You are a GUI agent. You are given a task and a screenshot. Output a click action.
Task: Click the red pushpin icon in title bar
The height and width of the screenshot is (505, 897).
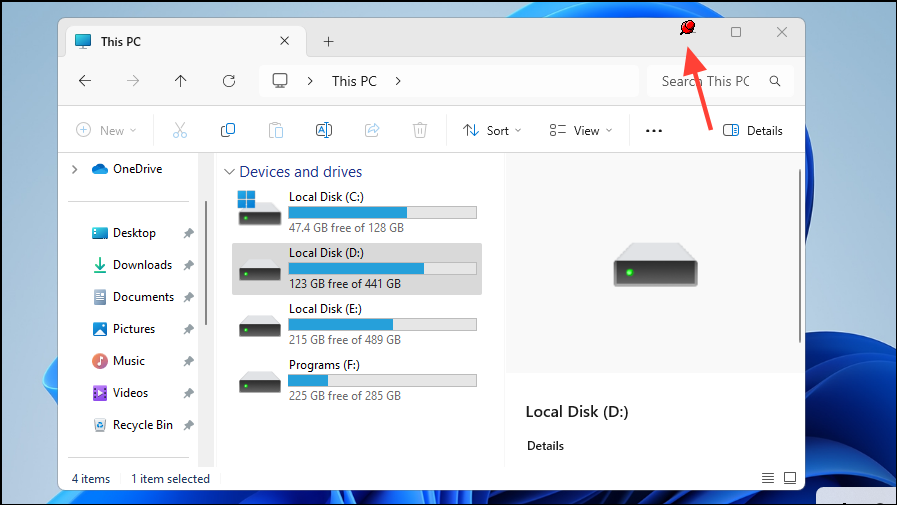coord(688,27)
